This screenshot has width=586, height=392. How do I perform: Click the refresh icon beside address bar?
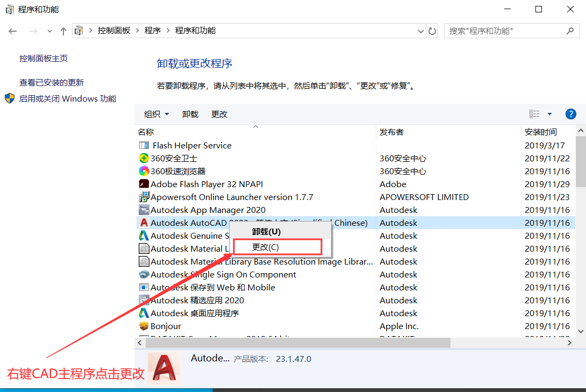click(x=432, y=31)
